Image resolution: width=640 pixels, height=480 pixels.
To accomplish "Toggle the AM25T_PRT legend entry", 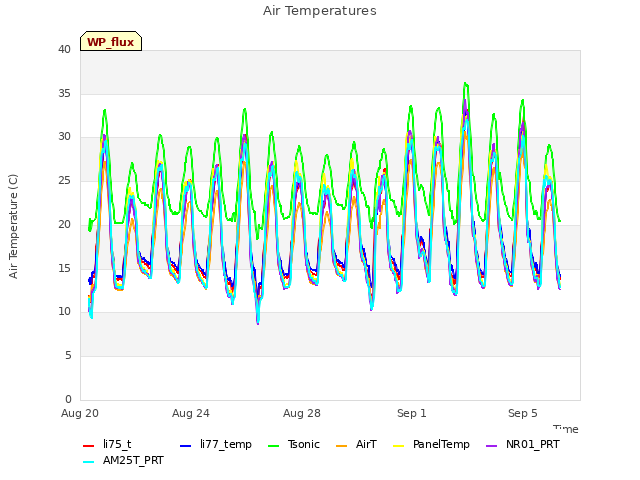I will (x=123, y=460).
